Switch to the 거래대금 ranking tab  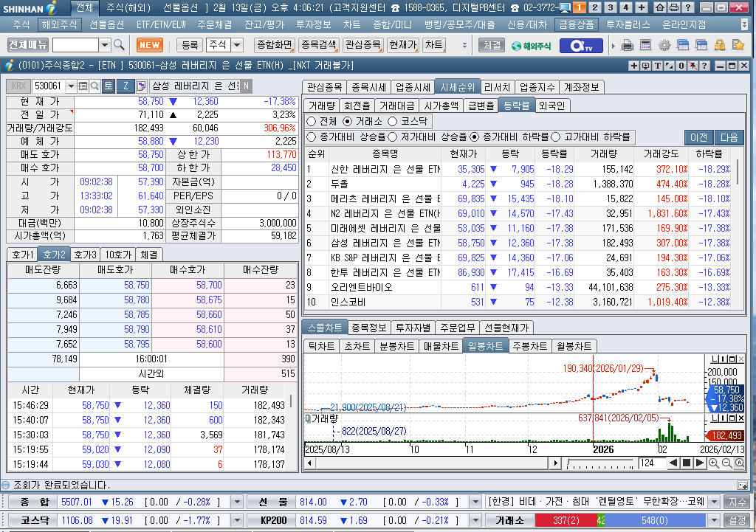(x=396, y=106)
